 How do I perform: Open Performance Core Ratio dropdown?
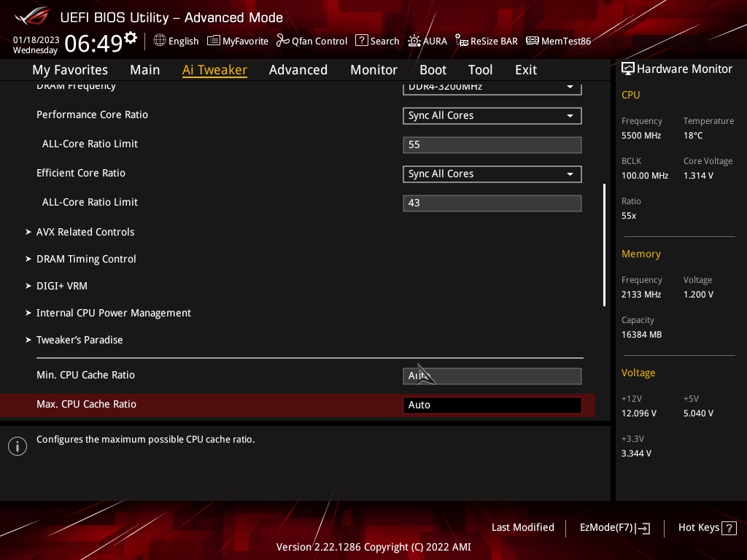(492, 116)
